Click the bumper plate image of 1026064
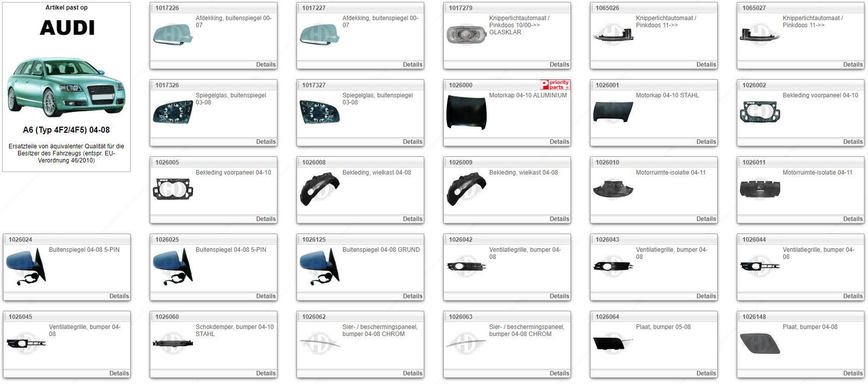Image resolution: width=868 pixels, height=384 pixels. (x=613, y=344)
